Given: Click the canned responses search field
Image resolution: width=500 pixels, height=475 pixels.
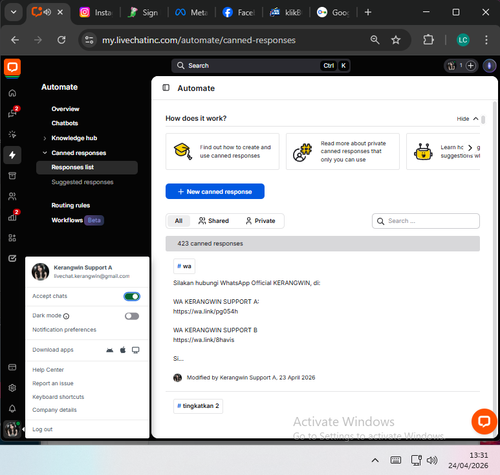Looking at the screenshot, I should pyautogui.click(x=426, y=221).
